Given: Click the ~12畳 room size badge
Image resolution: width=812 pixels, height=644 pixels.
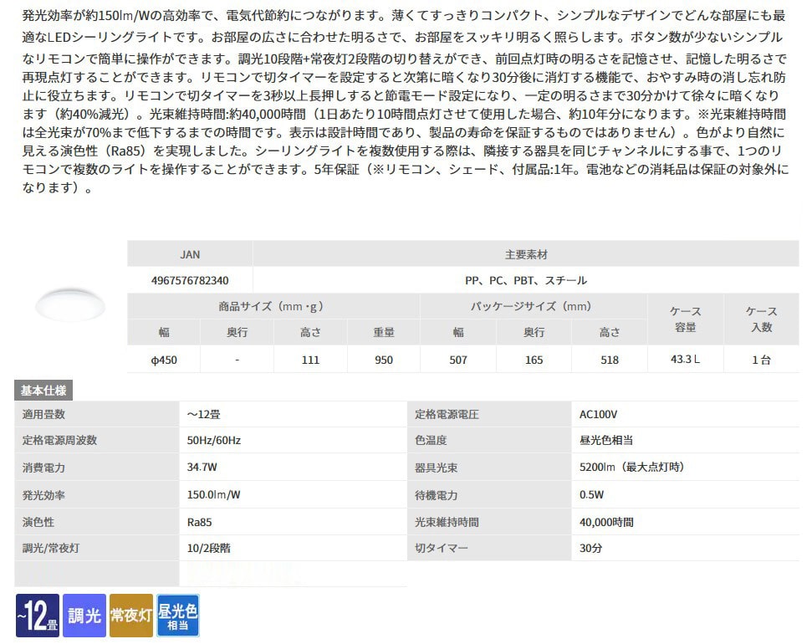Looking at the screenshot, I should click(37, 616).
